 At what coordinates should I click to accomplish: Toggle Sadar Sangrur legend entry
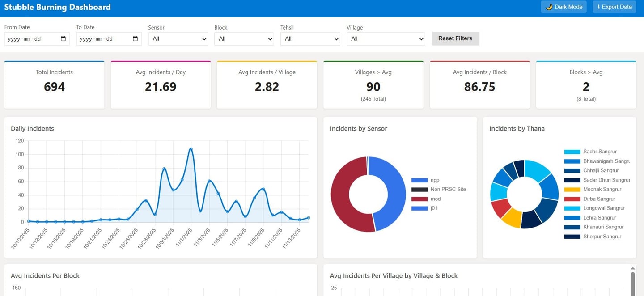[590, 152]
